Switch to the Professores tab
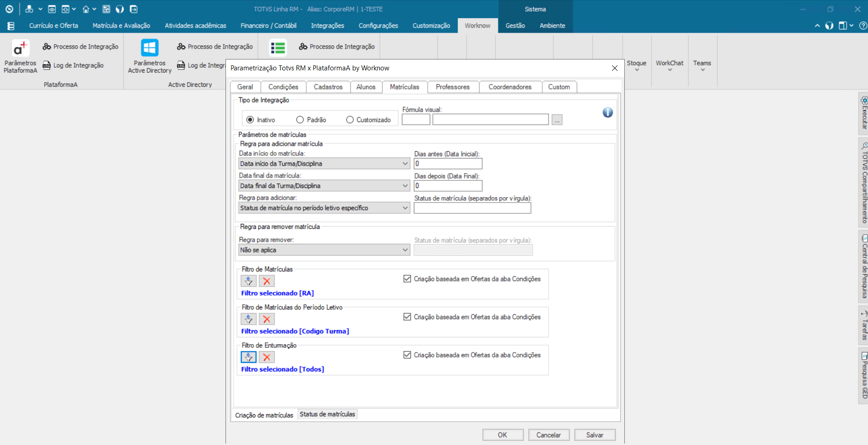 pos(452,87)
